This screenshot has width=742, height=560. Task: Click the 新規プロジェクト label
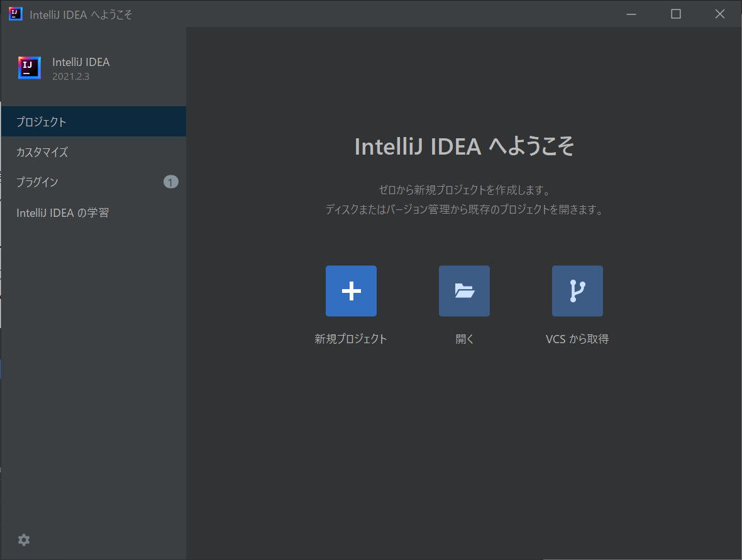coord(351,339)
